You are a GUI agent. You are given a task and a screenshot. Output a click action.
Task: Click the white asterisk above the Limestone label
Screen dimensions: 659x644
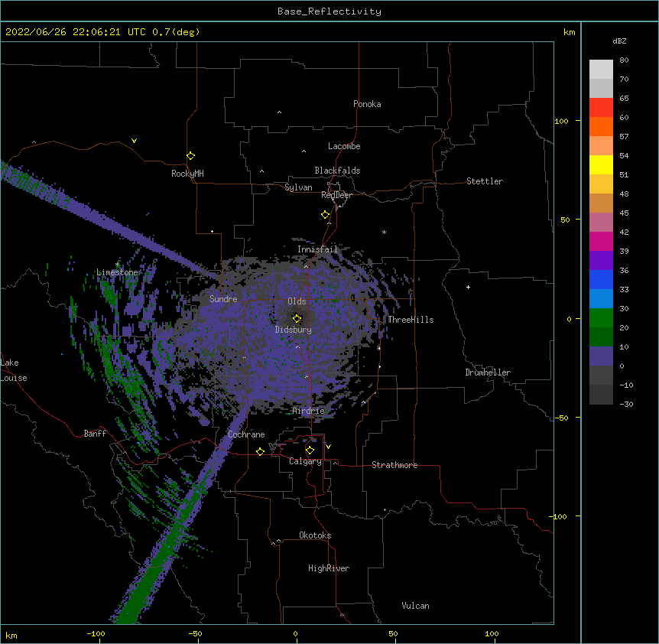point(117,265)
